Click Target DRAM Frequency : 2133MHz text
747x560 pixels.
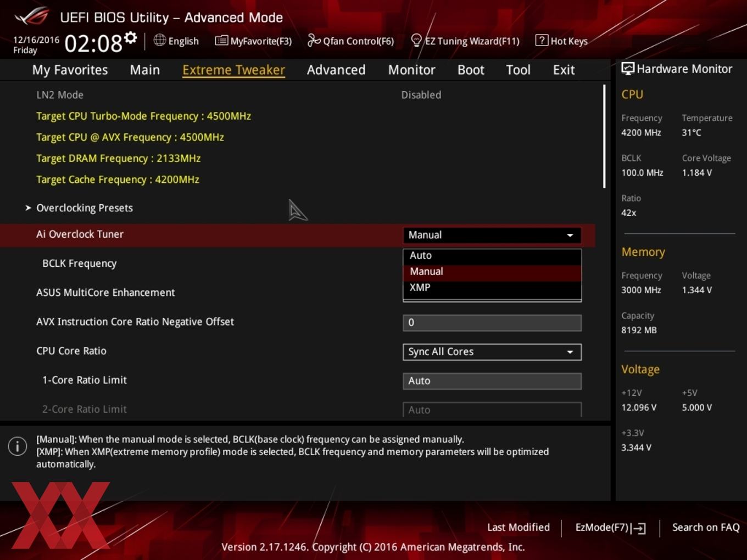point(118,159)
